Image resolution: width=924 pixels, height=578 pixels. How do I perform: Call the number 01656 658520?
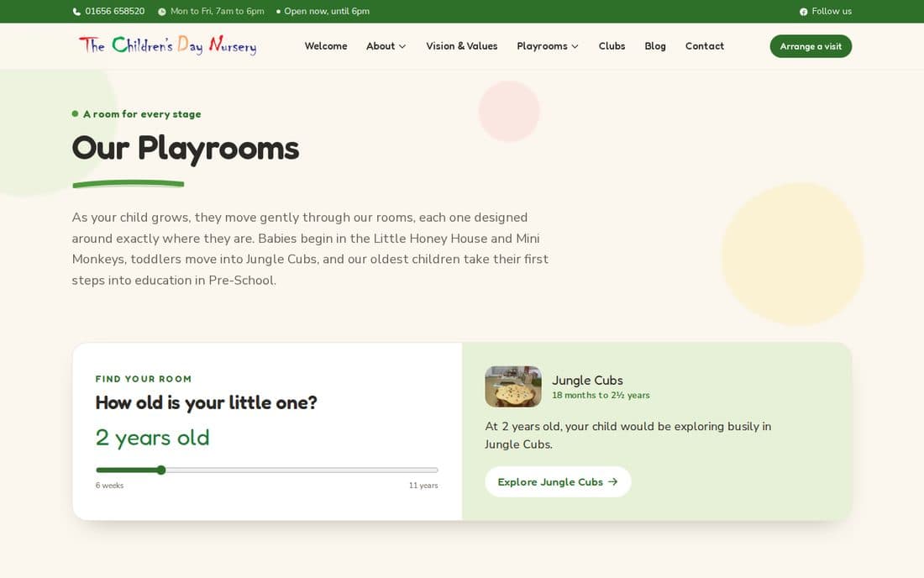(114, 11)
